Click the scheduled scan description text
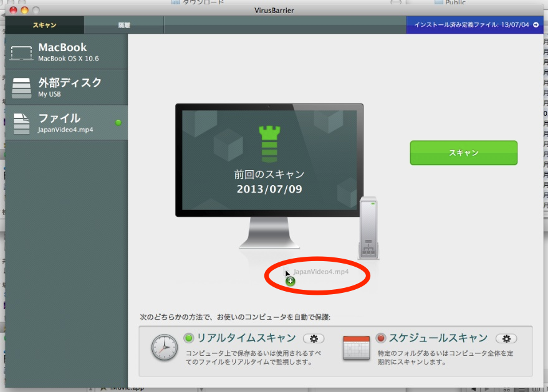 445,358
